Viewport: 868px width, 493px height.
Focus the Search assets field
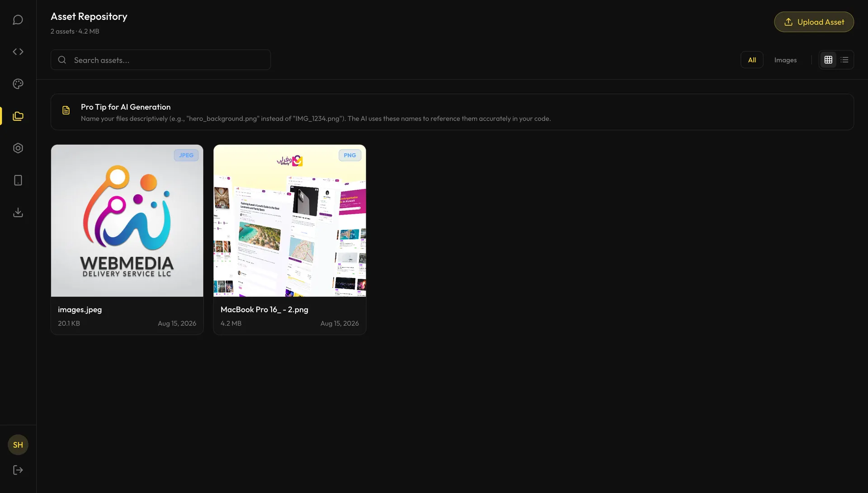pyautogui.click(x=160, y=60)
